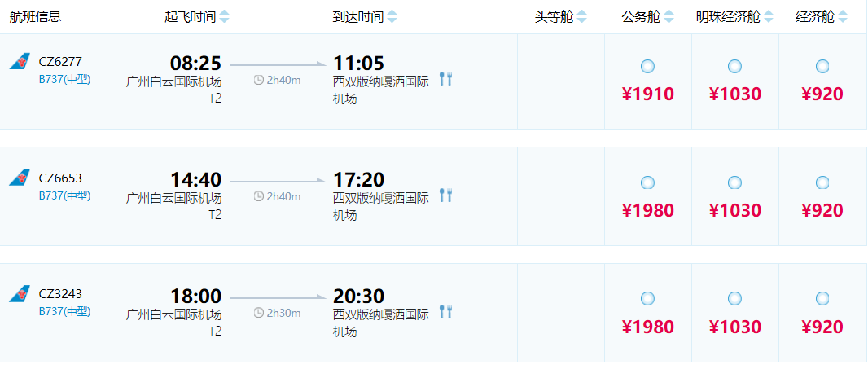Click the airline logo beside CZ3243

tap(20, 294)
